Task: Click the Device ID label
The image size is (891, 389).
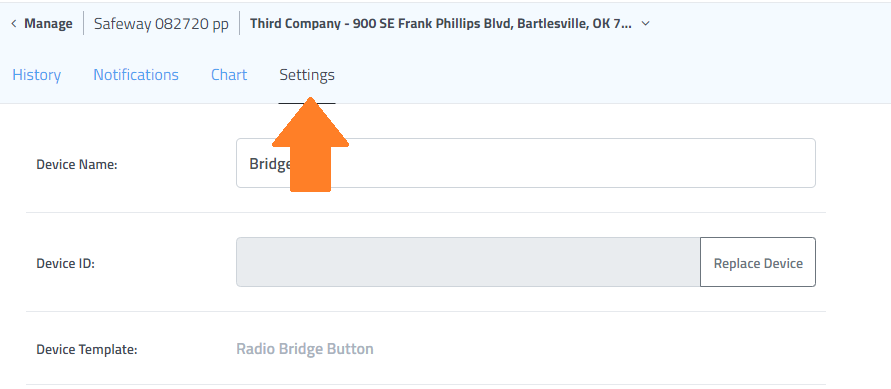Action: click(65, 263)
